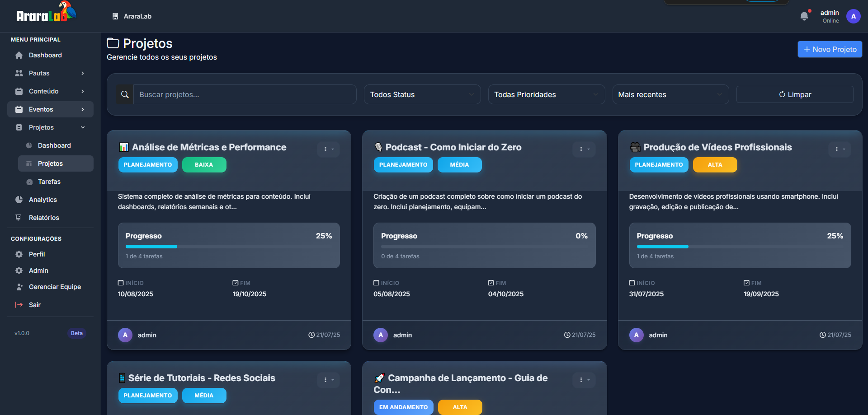Click the AraraLab breadcrumb text

pyautogui.click(x=137, y=16)
